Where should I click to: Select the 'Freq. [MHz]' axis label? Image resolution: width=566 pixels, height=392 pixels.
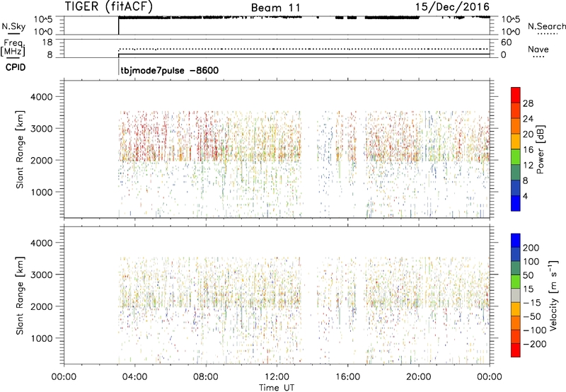(13, 48)
